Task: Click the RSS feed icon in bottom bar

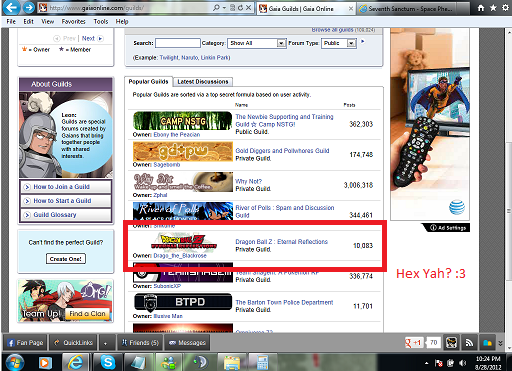Action: point(469,342)
